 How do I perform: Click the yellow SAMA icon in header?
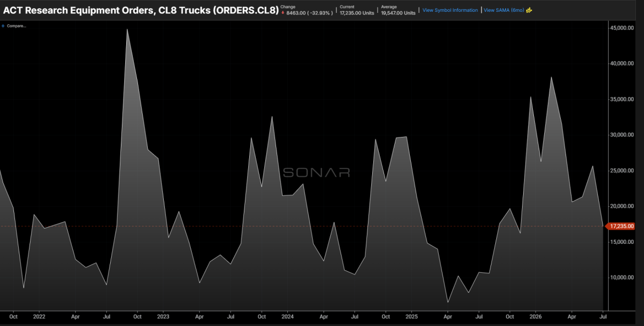tap(529, 10)
